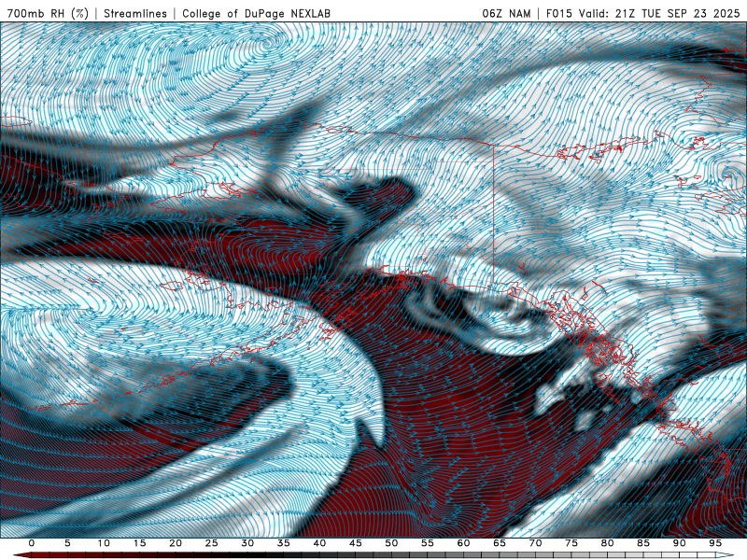Image resolution: width=747 pixels, height=560 pixels.
Task: Click the '30' colorbar scale label
Action: (247, 543)
